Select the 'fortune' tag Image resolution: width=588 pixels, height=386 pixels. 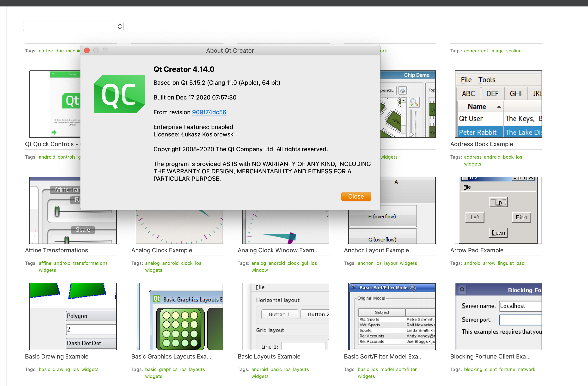pyautogui.click(x=507, y=369)
